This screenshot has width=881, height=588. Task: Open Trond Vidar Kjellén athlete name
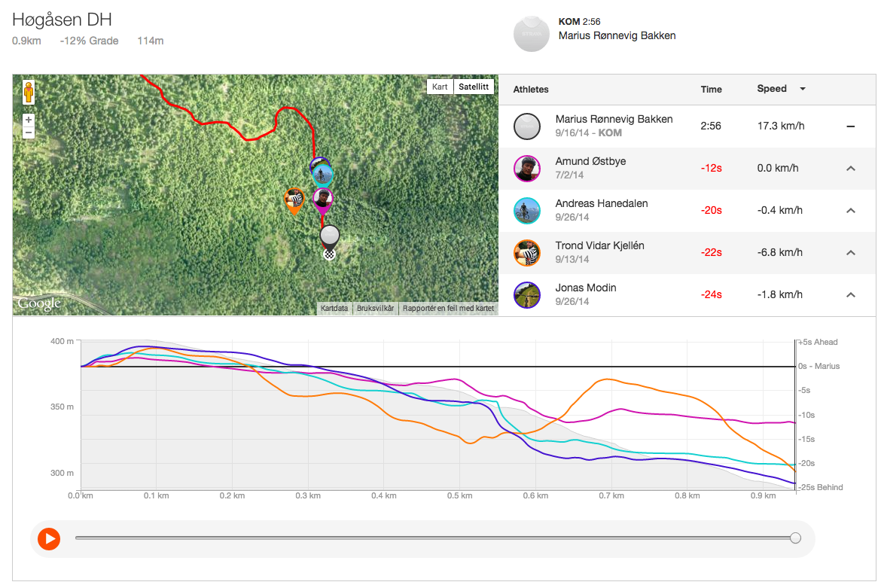click(599, 245)
